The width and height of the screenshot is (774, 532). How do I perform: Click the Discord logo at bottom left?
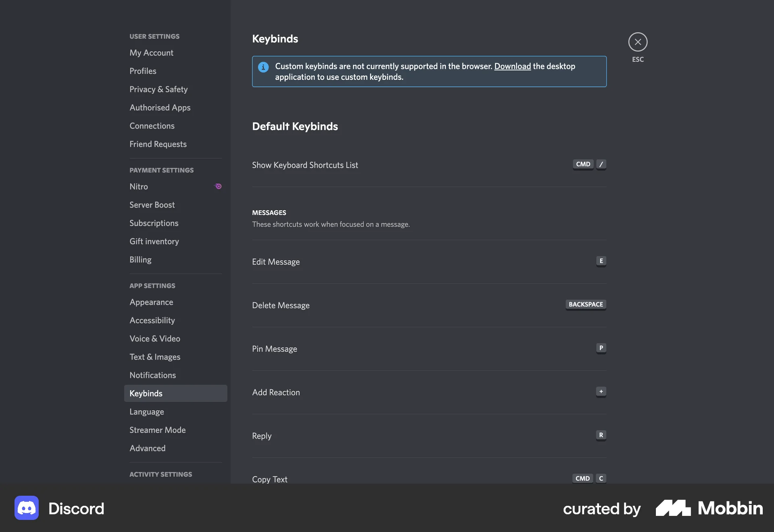pos(26,508)
